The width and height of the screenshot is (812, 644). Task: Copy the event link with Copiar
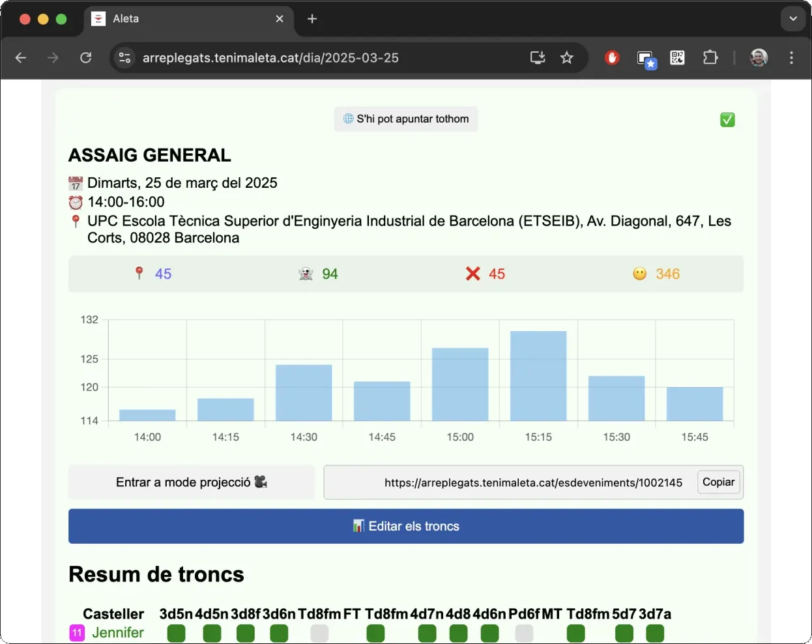coord(719,482)
